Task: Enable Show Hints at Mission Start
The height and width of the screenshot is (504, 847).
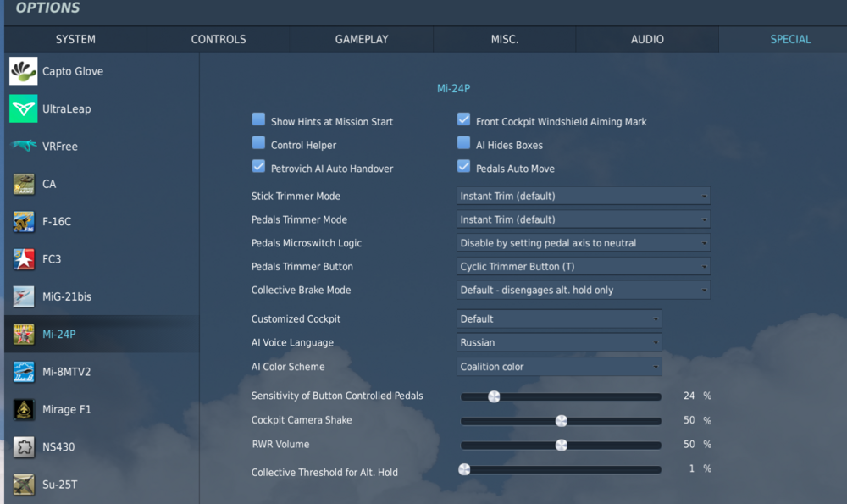Action: pos(258,120)
